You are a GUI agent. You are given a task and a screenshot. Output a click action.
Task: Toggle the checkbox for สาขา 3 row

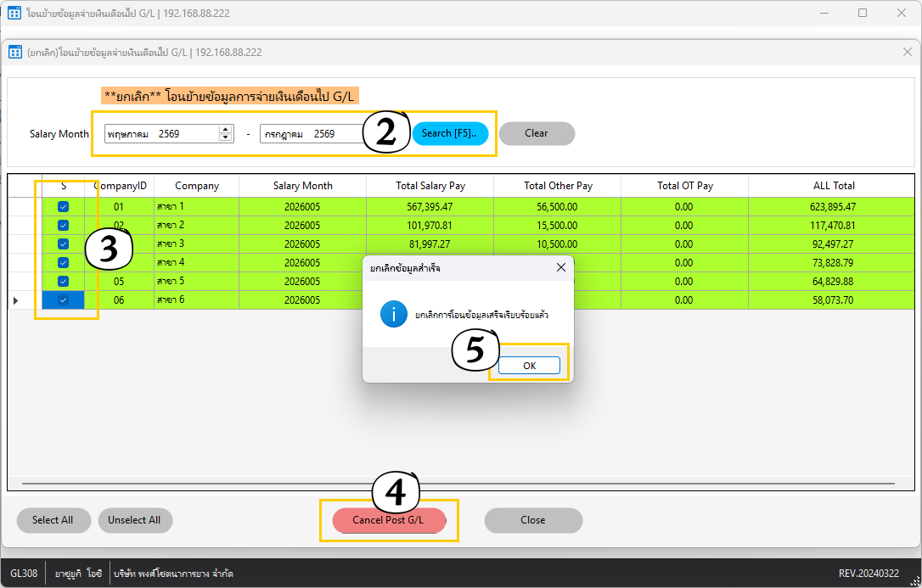pyautogui.click(x=63, y=244)
